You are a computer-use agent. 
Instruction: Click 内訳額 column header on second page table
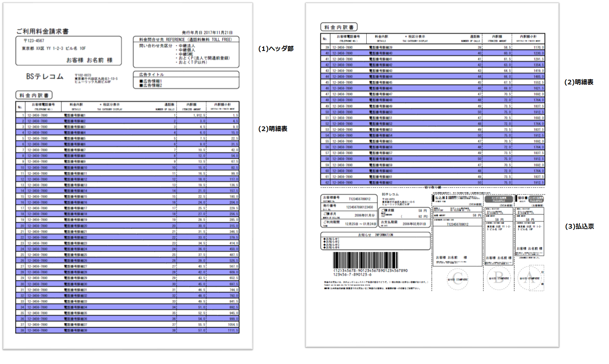pos(497,37)
